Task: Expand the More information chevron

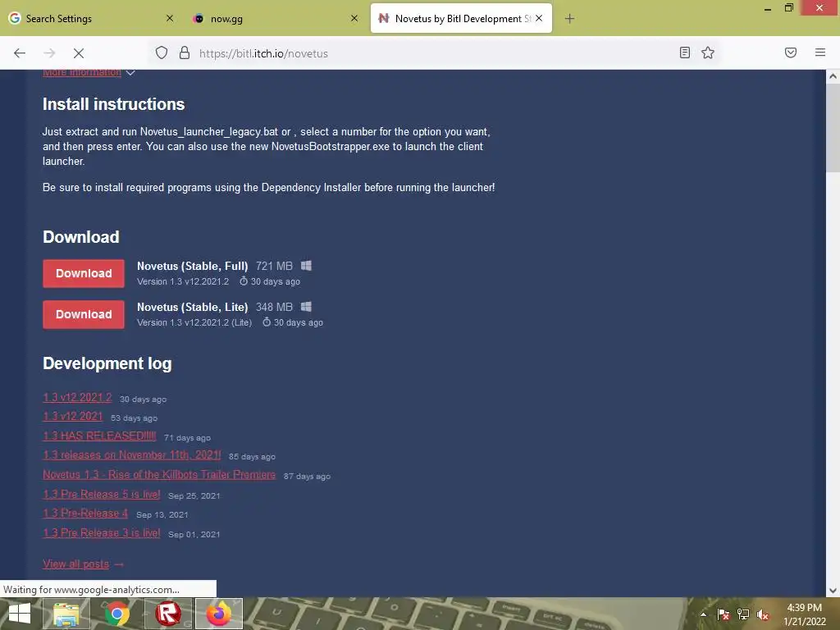Action: click(130, 72)
